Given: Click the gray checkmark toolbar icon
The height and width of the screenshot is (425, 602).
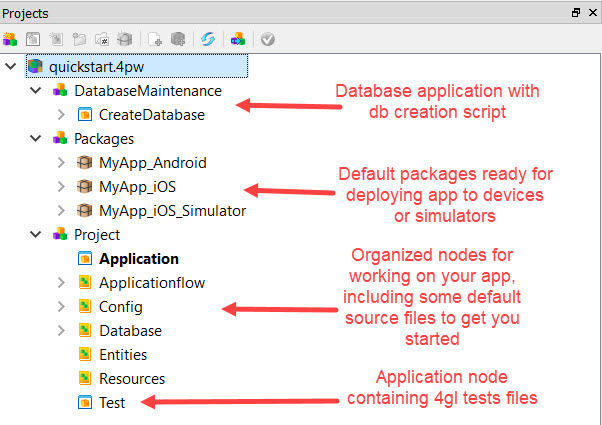Looking at the screenshot, I should 267,39.
